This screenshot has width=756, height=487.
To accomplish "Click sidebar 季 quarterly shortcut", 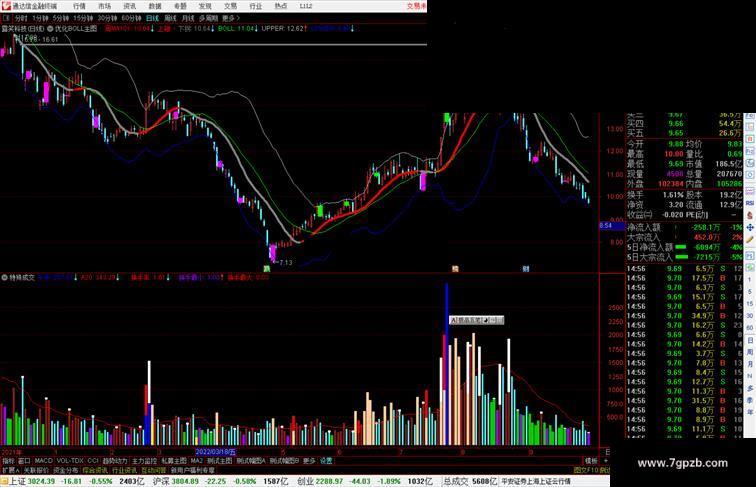I will [750, 400].
